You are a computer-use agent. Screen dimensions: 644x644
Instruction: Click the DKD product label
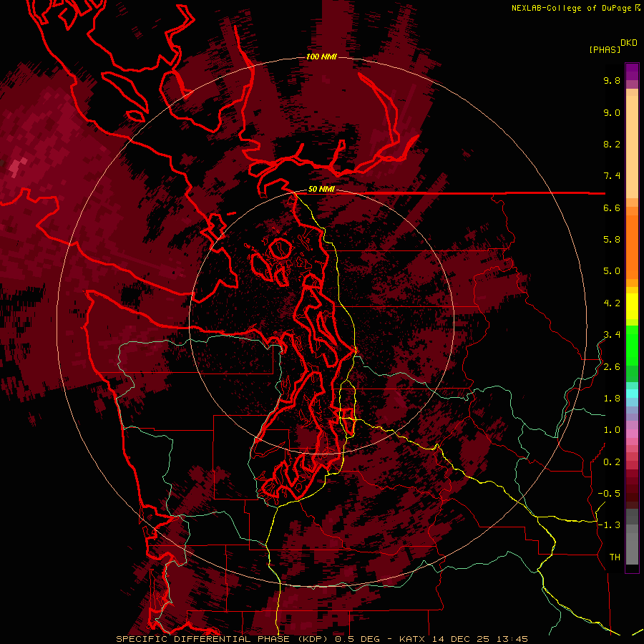[x=628, y=43]
